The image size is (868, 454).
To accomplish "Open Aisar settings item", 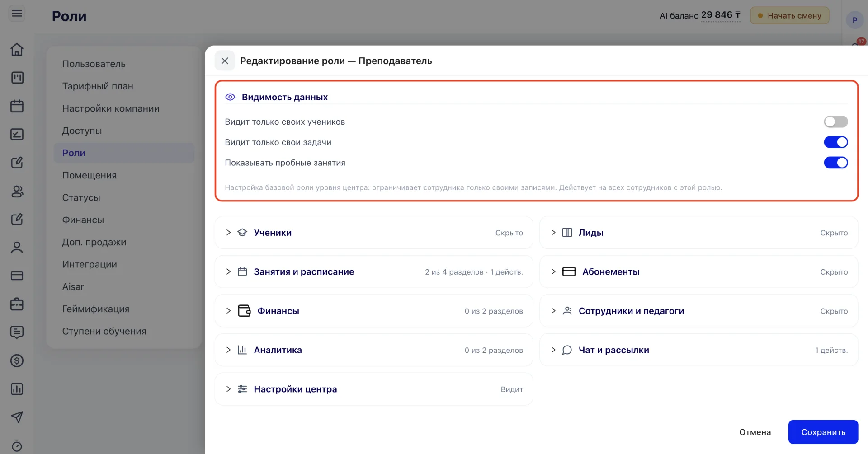I will coord(124,287).
